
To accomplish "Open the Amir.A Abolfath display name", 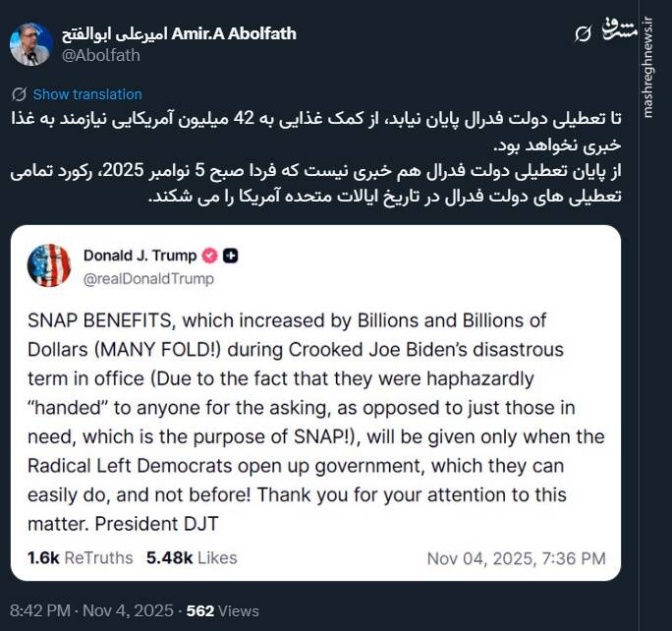I will pyautogui.click(x=179, y=33).
